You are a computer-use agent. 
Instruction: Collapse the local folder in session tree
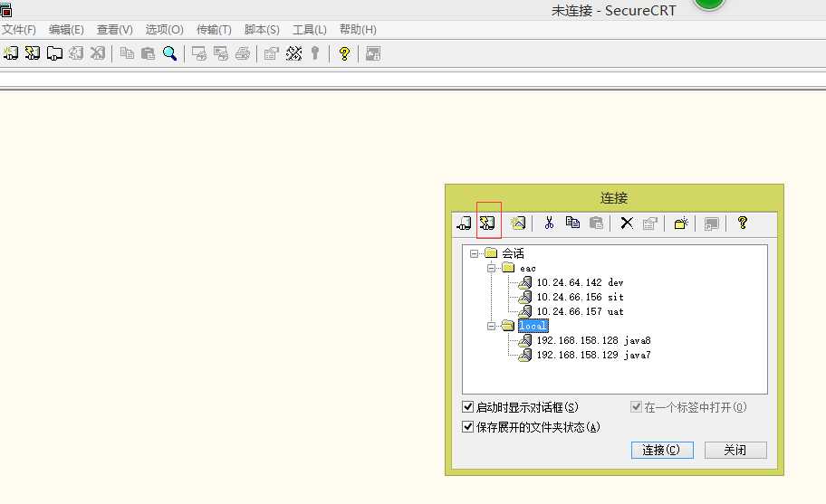point(491,326)
